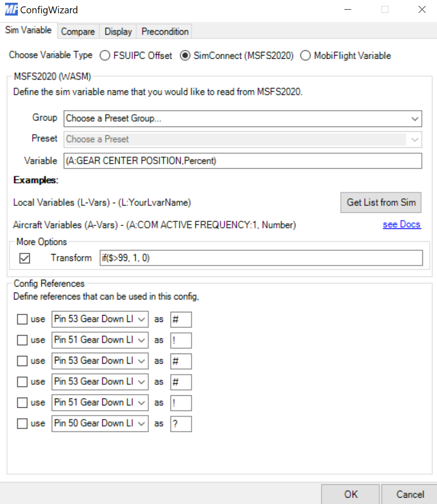Image resolution: width=437 pixels, height=504 pixels.
Task: Enable the use checkbox for Pin 50 Gear Down
Action: click(x=22, y=424)
